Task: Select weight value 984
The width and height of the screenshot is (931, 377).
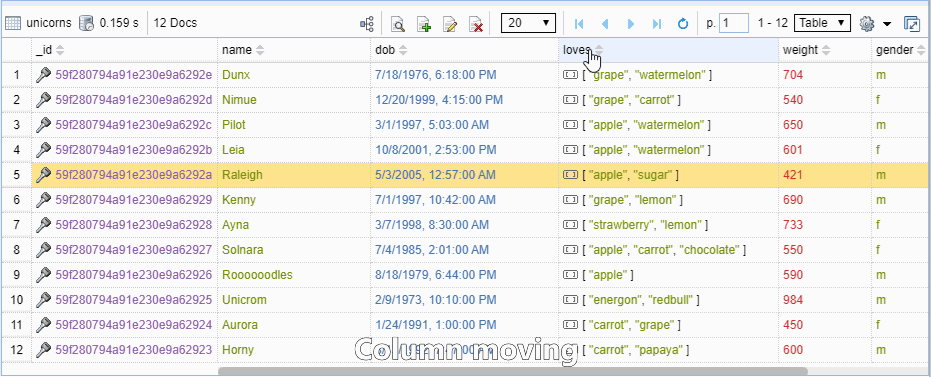Action: [793, 300]
